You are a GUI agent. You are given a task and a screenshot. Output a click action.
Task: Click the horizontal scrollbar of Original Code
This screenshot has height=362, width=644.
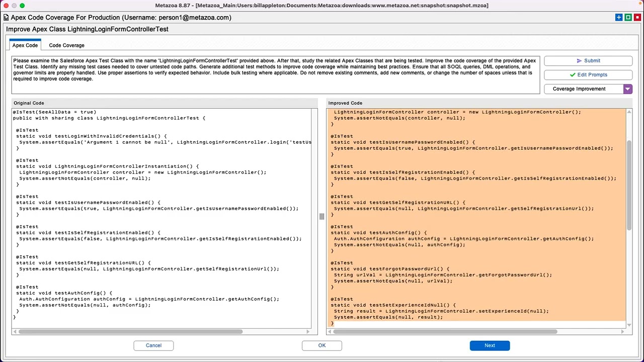point(131,331)
